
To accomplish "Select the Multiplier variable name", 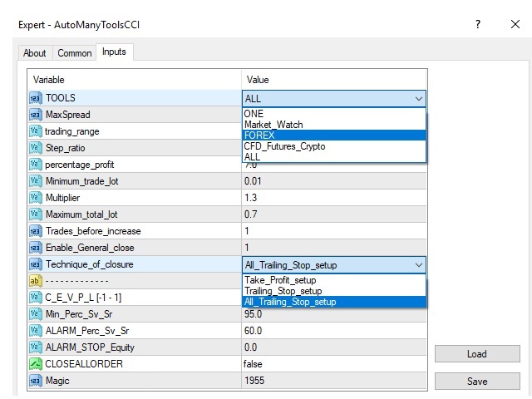I will pos(63,198).
